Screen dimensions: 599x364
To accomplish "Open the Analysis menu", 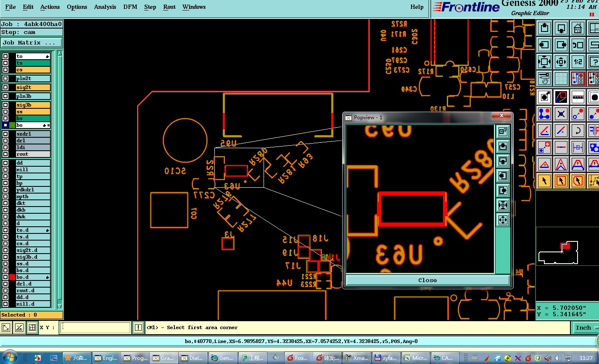I will 105,7.
